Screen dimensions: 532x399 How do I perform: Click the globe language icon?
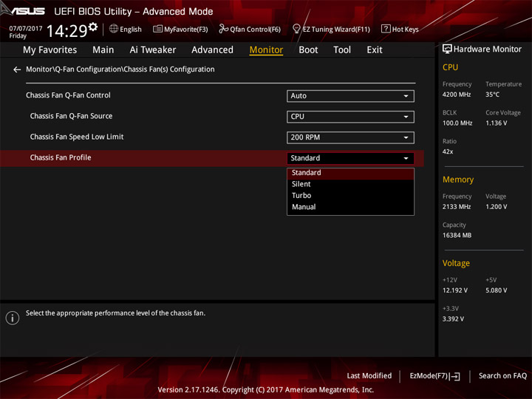(114, 29)
